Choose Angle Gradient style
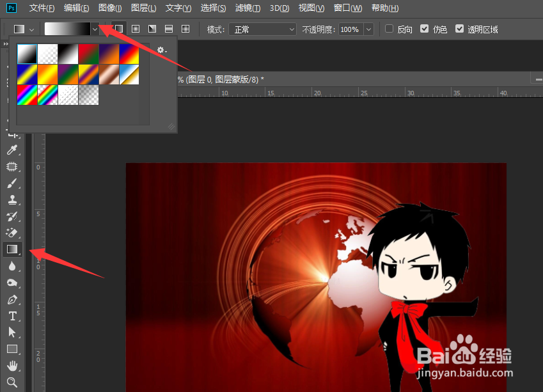Screen dimensions: 543x392 tap(152, 29)
